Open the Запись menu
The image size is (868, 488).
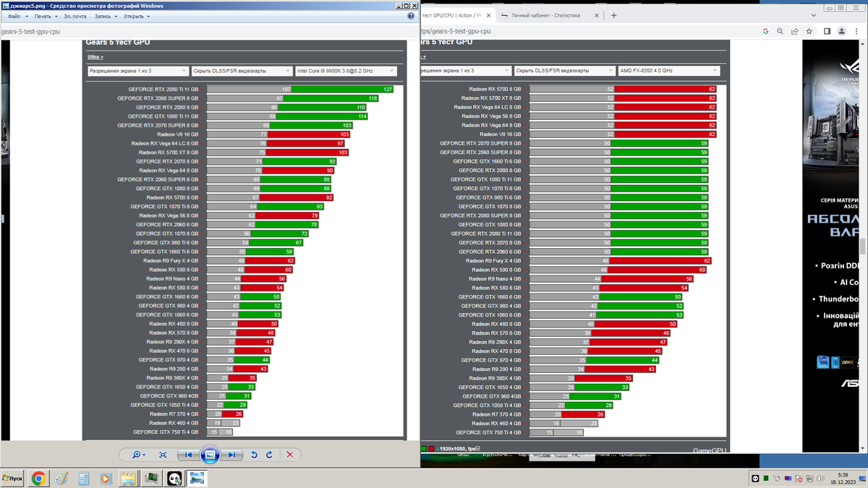click(105, 16)
